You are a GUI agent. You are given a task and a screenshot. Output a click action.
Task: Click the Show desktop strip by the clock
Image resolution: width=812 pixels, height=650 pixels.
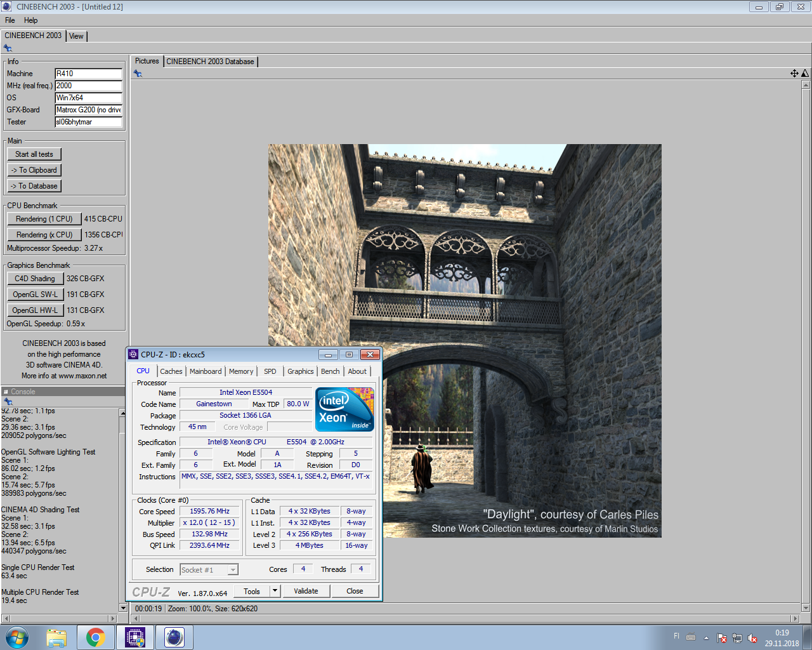click(x=808, y=637)
